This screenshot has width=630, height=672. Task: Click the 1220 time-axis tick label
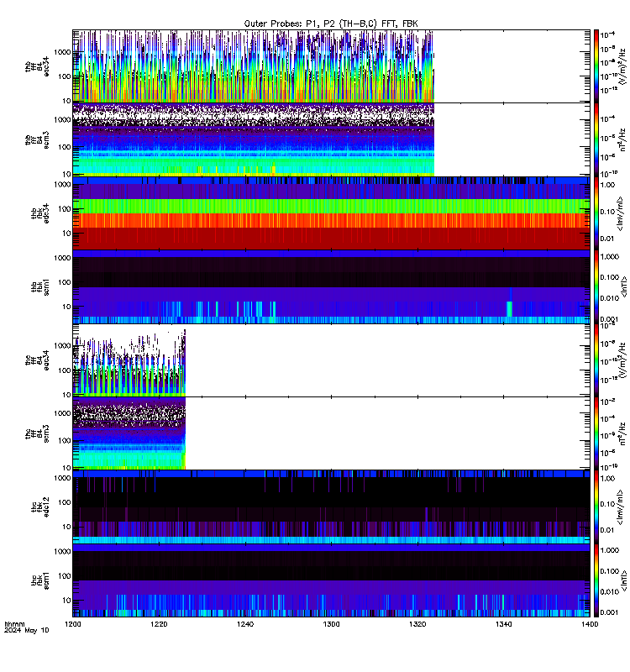pos(159,624)
